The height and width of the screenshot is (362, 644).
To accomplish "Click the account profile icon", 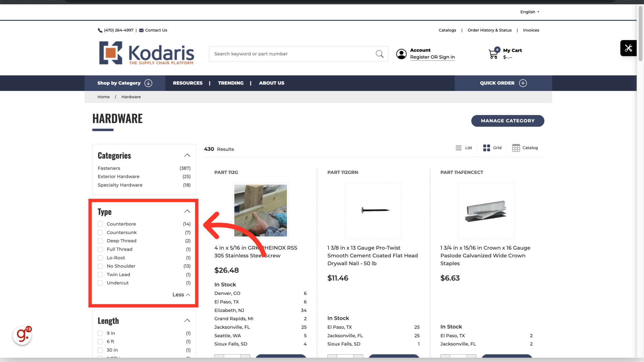I will coord(401,54).
